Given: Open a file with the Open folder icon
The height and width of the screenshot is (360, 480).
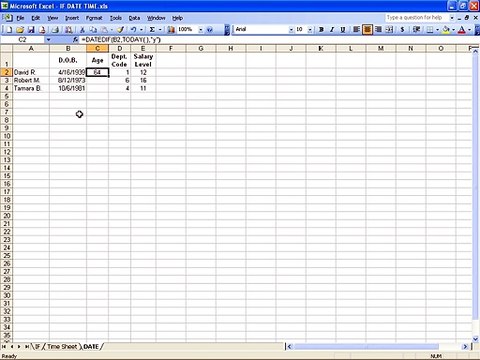Looking at the screenshot, I should pyautogui.click(x=20, y=30).
